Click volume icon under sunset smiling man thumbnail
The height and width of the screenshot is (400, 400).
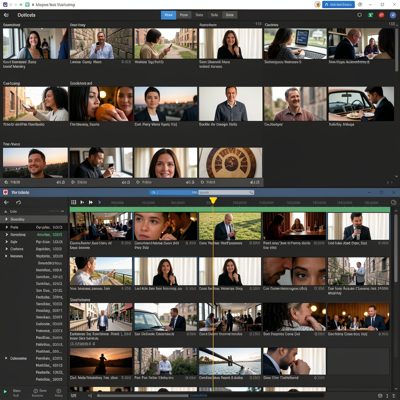coord(61,182)
